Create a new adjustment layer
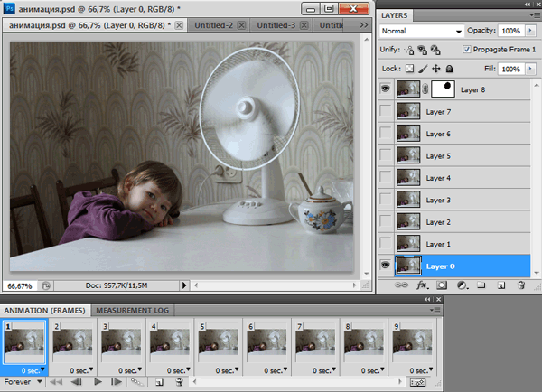This screenshot has height=392, width=542. click(x=461, y=285)
